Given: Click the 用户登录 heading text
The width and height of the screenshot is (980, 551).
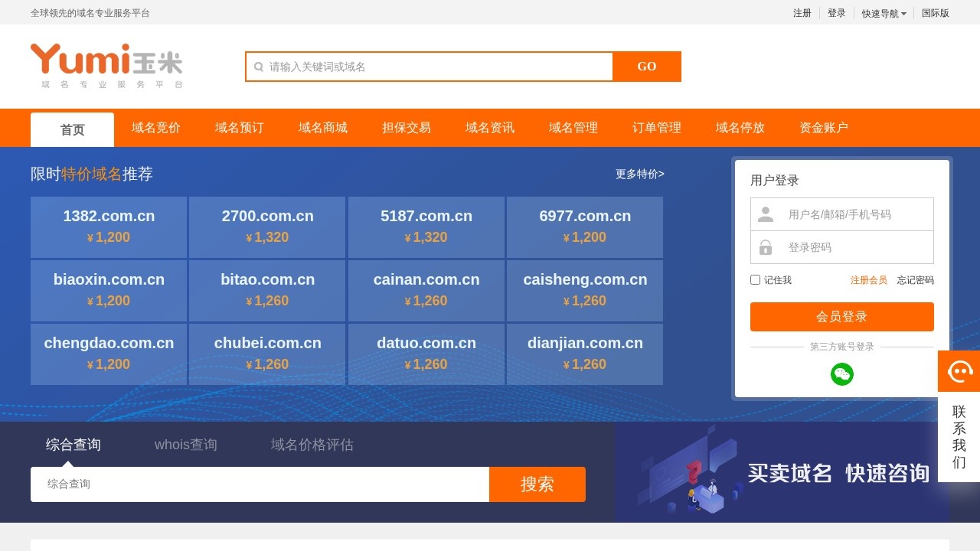Looking at the screenshot, I should 775,181.
